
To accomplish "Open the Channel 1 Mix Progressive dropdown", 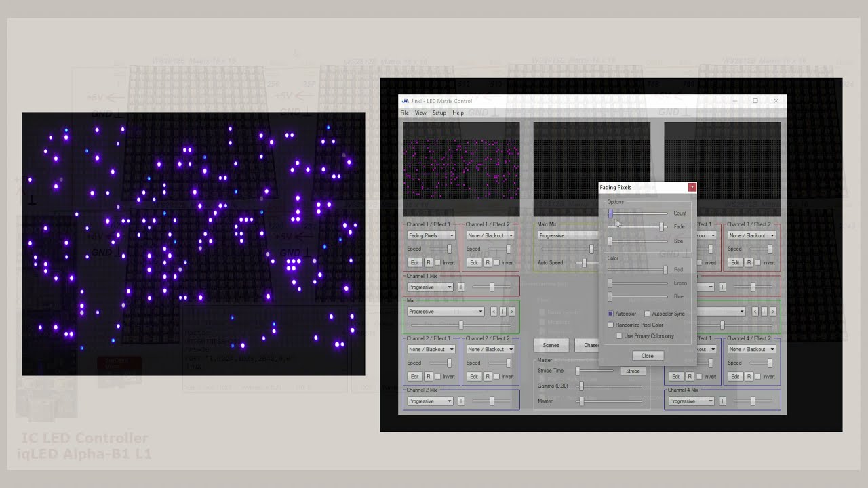I will (x=430, y=287).
